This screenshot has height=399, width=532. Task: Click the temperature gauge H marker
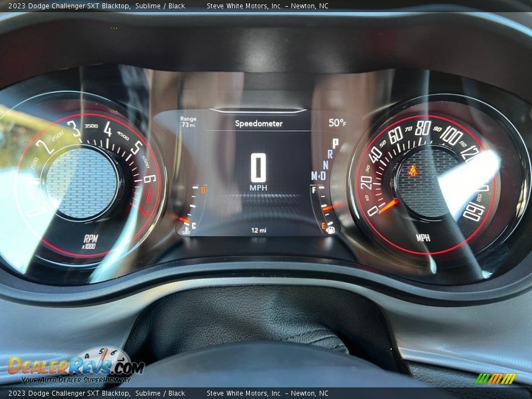click(203, 190)
